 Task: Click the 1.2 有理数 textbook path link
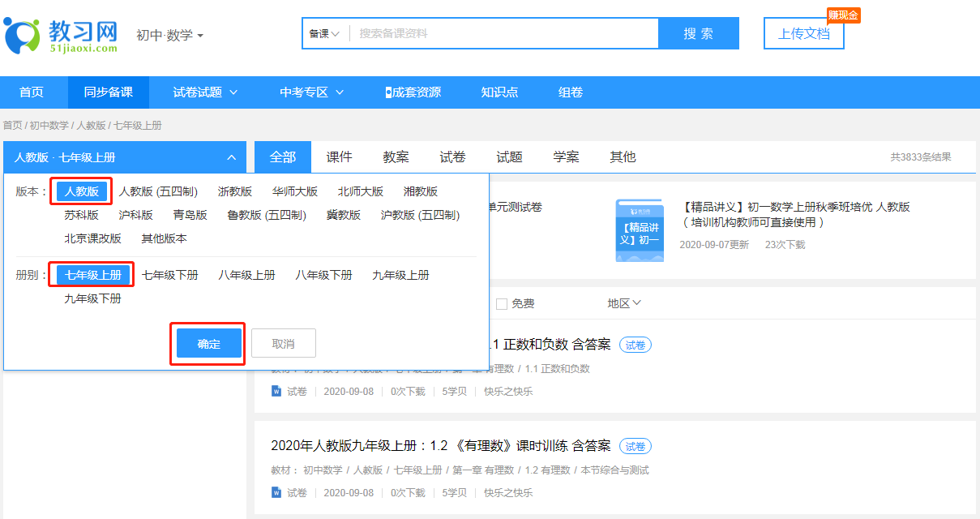[547, 470]
